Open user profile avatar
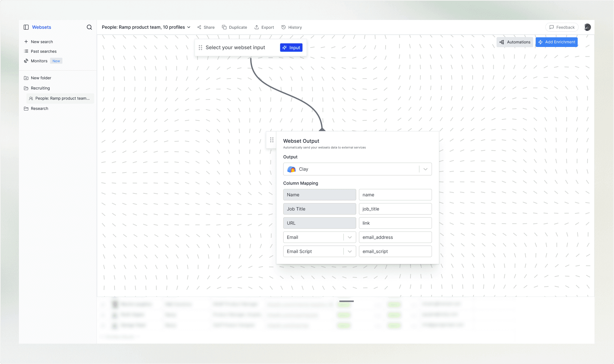The image size is (614, 364). coord(588,27)
